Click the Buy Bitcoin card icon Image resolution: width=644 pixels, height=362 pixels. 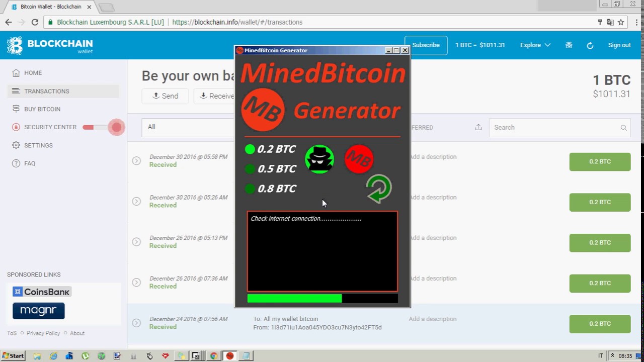point(16,109)
